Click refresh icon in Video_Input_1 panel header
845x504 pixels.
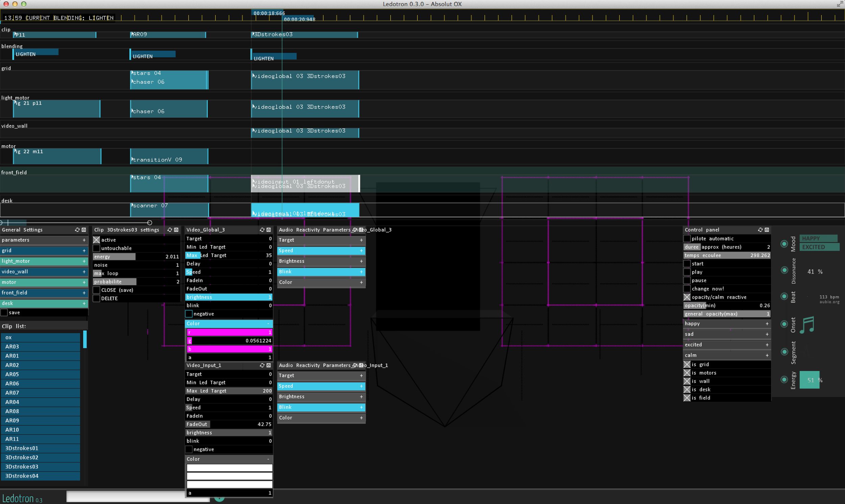point(262,366)
